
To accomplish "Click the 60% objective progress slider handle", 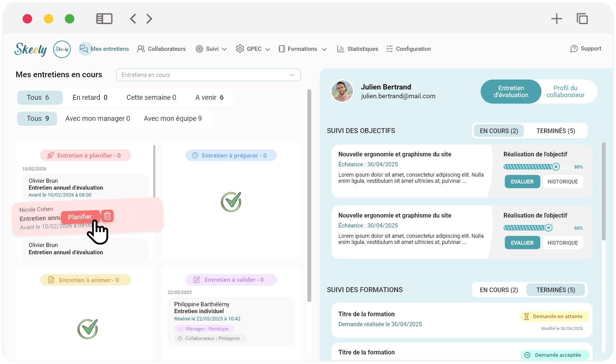I will (548, 228).
